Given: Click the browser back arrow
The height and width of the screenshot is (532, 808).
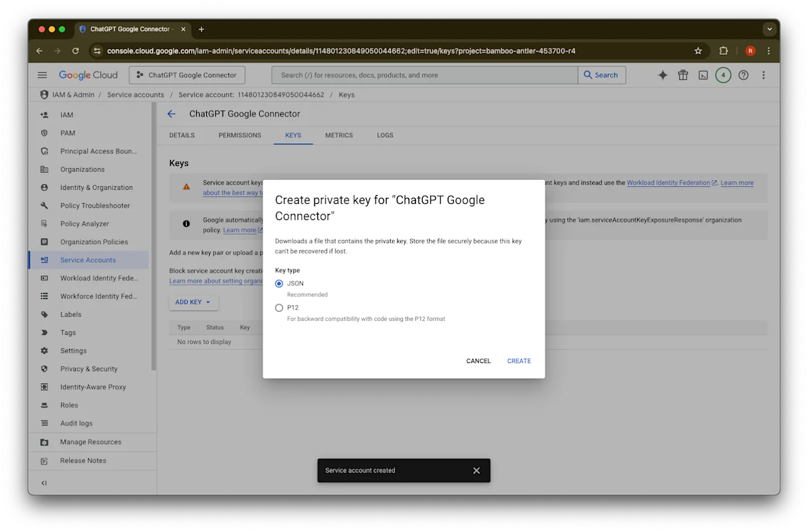Looking at the screenshot, I should click(40, 51).
